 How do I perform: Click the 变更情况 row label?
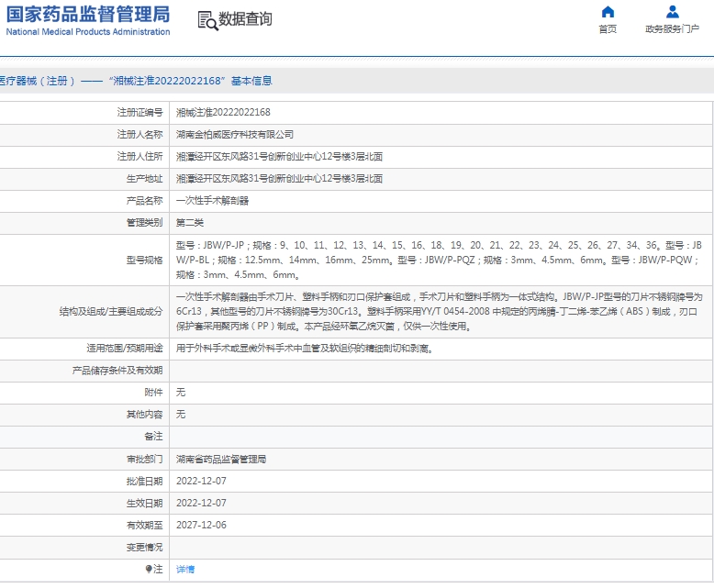click(x=144, y=547)
